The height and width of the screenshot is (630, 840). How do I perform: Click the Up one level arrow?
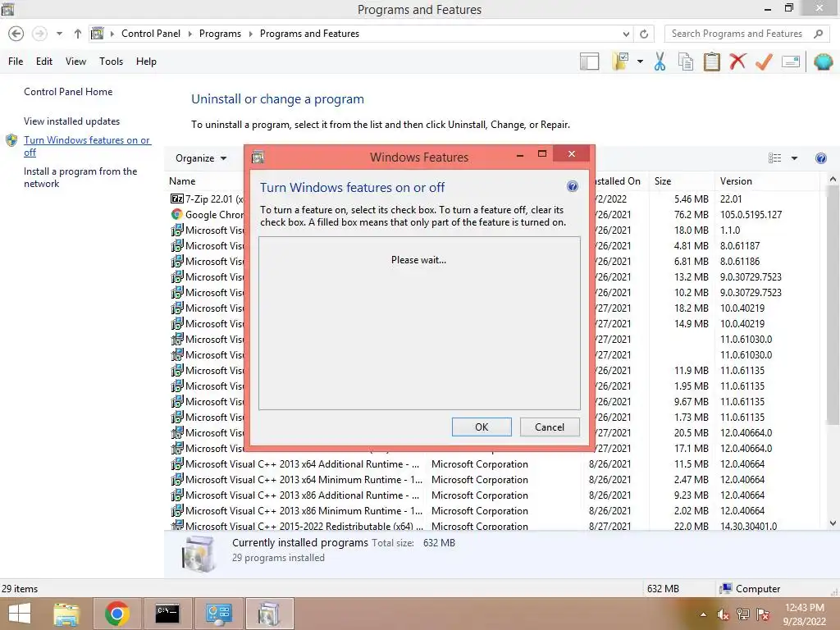click(x=78, y=34)
